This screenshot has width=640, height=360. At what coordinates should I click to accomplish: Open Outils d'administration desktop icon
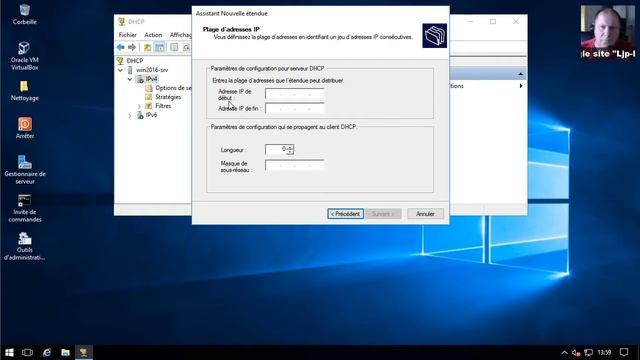24,246
